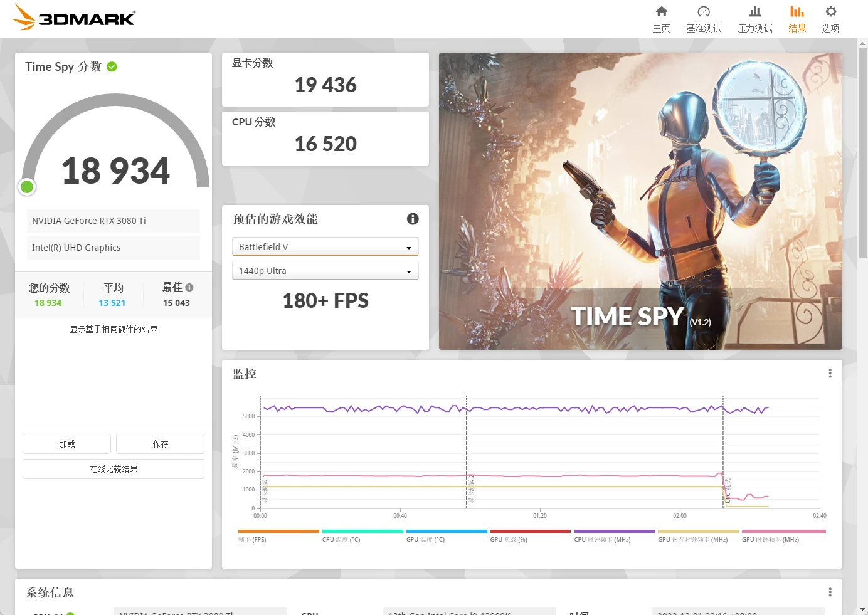
Task: Open the Battlefield V game dropdown
Action: pyautogui.click(x=325, y=246)
